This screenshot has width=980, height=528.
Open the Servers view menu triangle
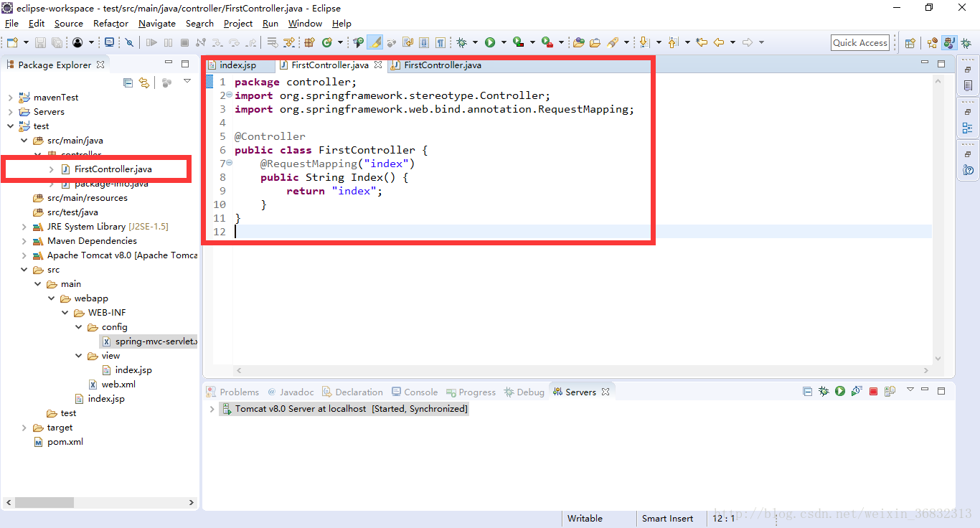tap(910, 390)
